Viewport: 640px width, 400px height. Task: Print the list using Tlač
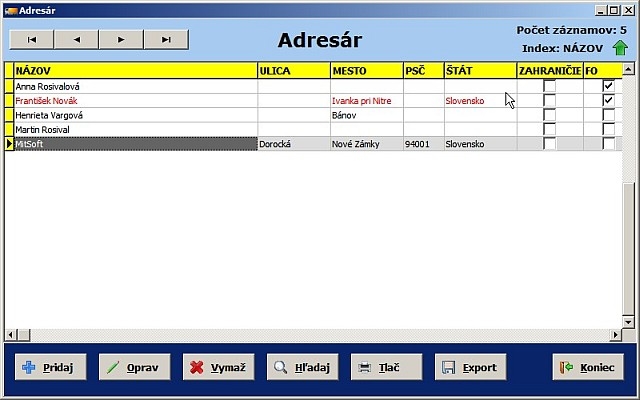[387, 367]
